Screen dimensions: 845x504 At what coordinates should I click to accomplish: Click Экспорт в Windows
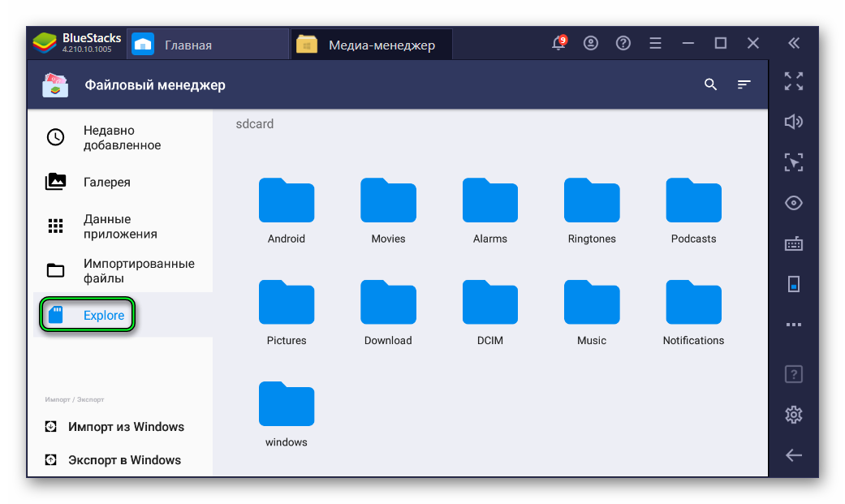[124, 460]
